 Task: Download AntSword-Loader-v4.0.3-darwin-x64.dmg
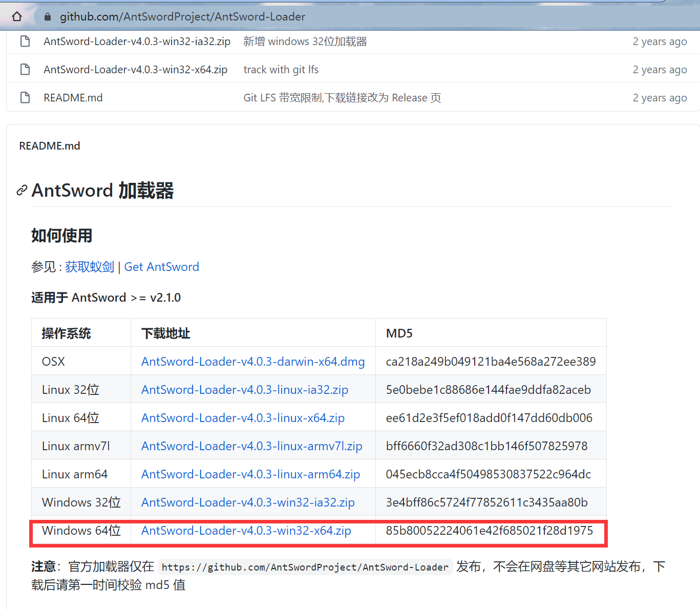point(253,362)
